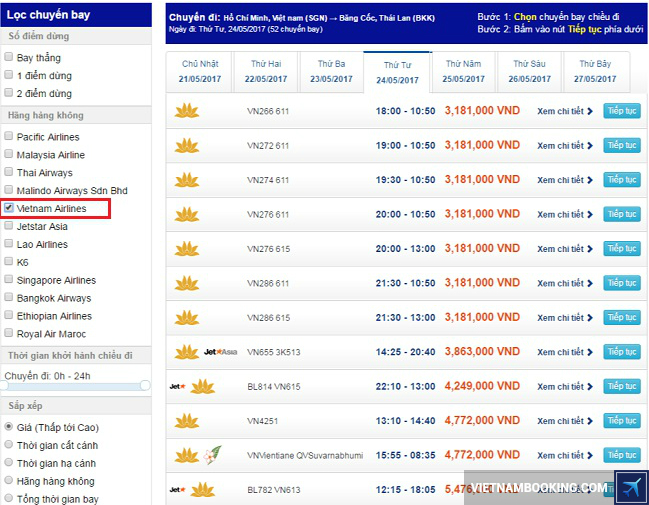
Task: Click left handle of departure time slider
Action: [x=4, y=385]
